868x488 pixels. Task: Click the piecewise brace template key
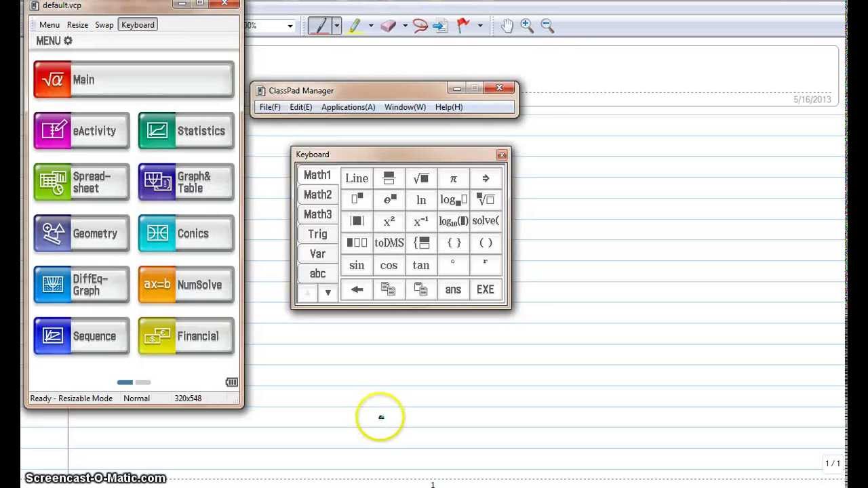point(420,243)
